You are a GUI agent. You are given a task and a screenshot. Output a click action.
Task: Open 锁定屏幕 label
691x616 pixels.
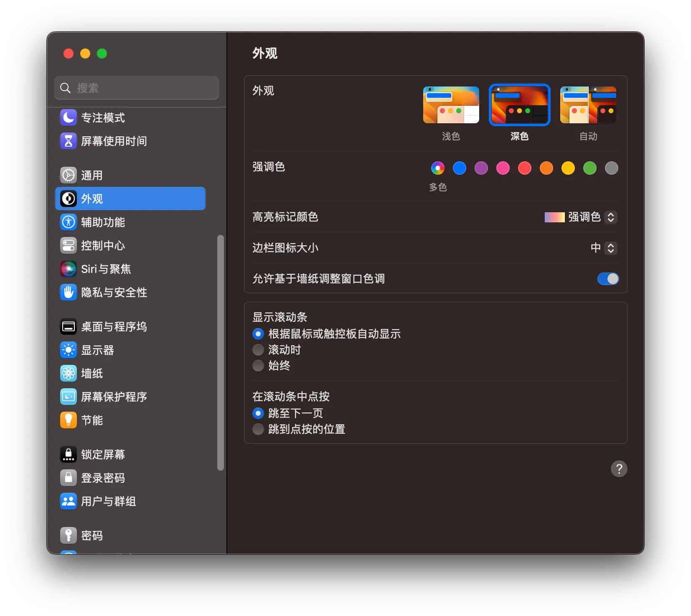coord(103,455)
